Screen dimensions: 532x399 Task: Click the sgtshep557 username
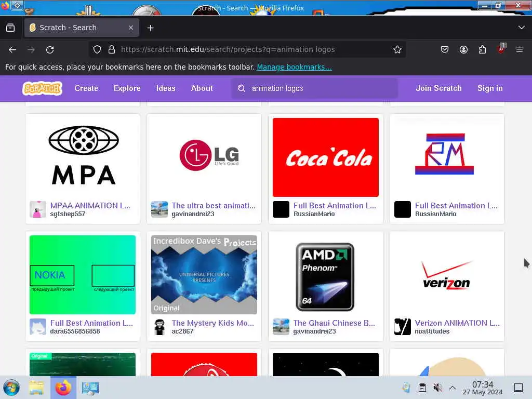[68, 214]
